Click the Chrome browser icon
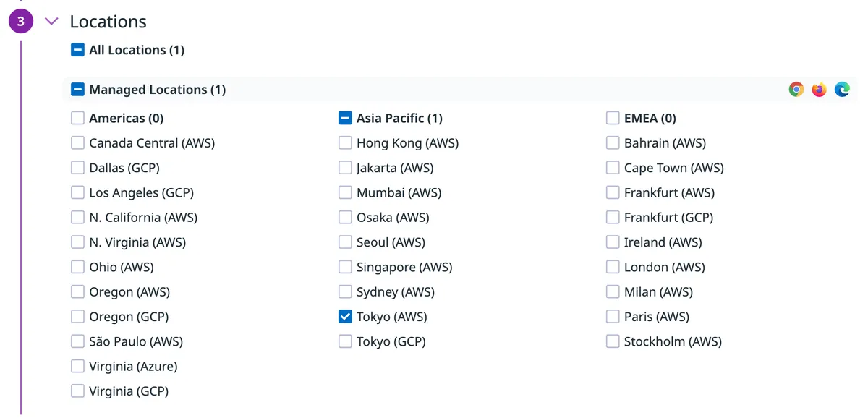This screenshot has width=868, height=418. click(x=796, y=90)
